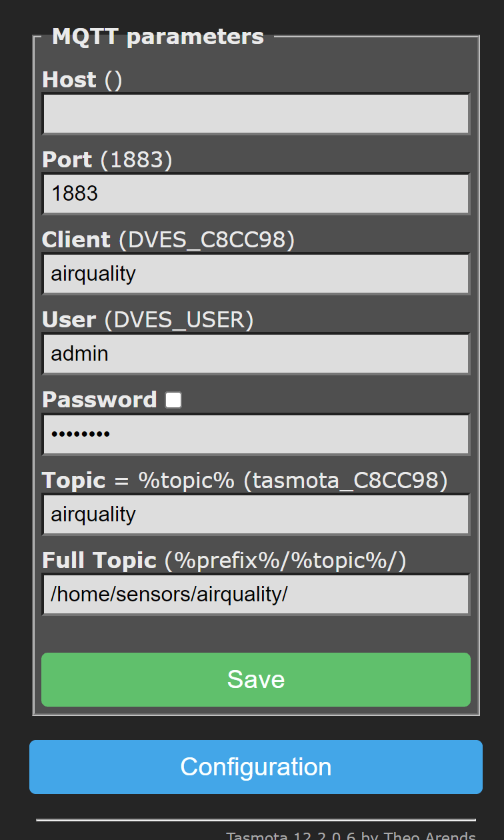504x840 pixels.
Task: Click the green Save button
Action: point(255,679)
